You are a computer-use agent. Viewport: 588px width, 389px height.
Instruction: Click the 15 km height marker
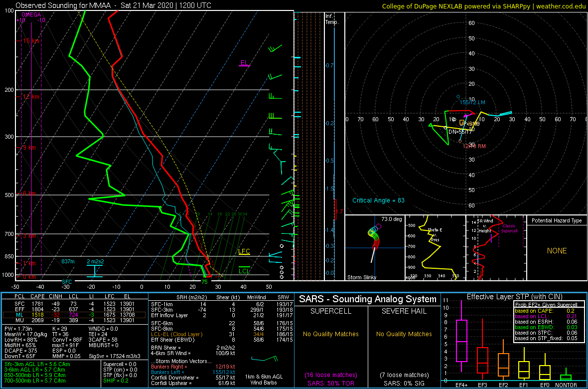click(31, 40)
